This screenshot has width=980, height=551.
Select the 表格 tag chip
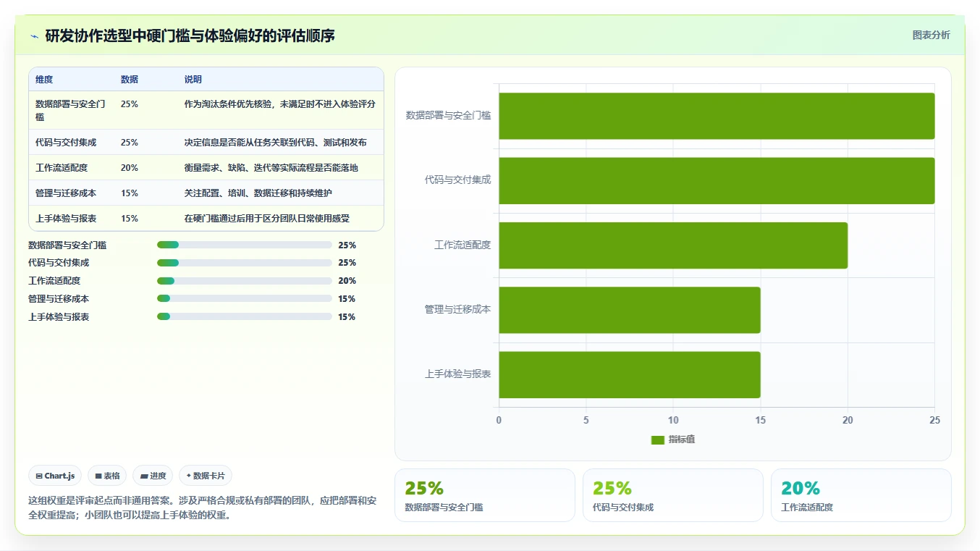tap(107, 476)
